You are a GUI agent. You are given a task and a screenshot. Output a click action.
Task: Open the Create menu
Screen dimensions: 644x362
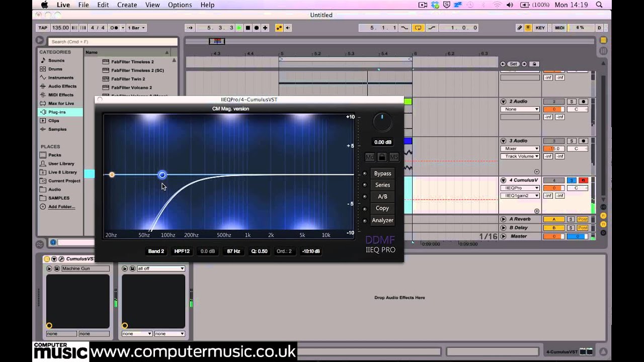(x=127, y=5)
